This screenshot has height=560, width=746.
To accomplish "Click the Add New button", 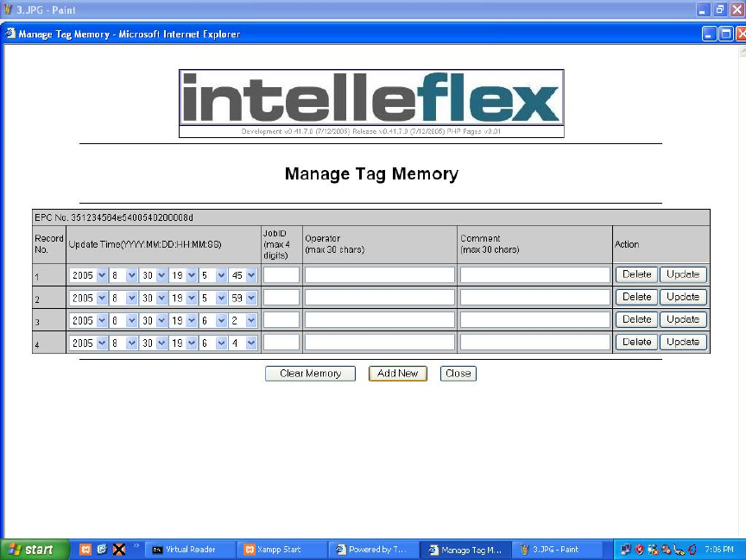I will click(x=398, y=373).
